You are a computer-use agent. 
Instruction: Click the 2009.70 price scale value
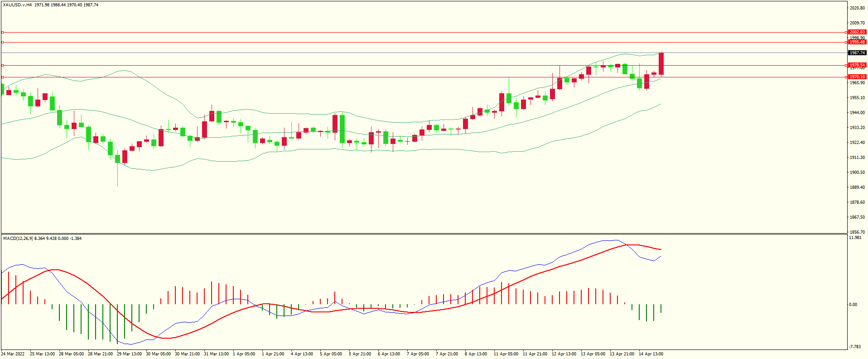click(857, 23)
